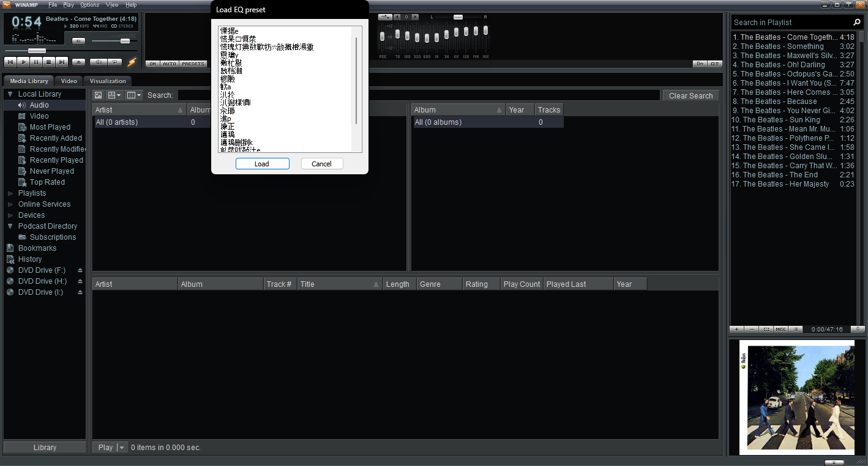868x466 pixels.
Task: Switch to the Visualization tab
Action: coord(108,81)
